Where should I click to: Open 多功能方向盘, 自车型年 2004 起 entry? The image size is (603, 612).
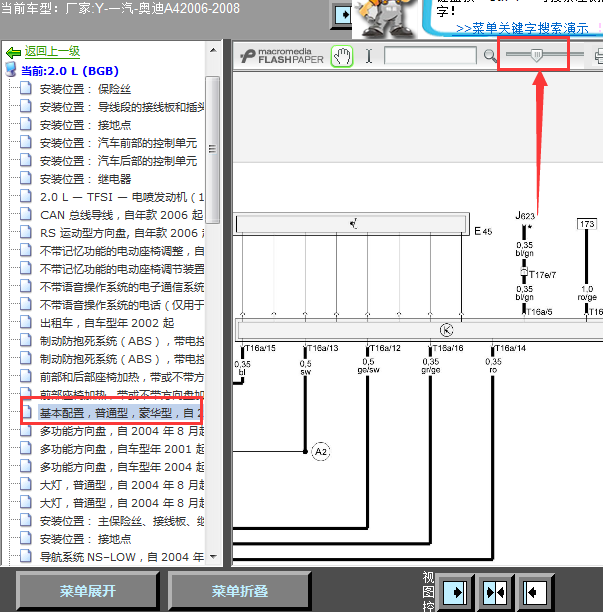tap(122, 467)
